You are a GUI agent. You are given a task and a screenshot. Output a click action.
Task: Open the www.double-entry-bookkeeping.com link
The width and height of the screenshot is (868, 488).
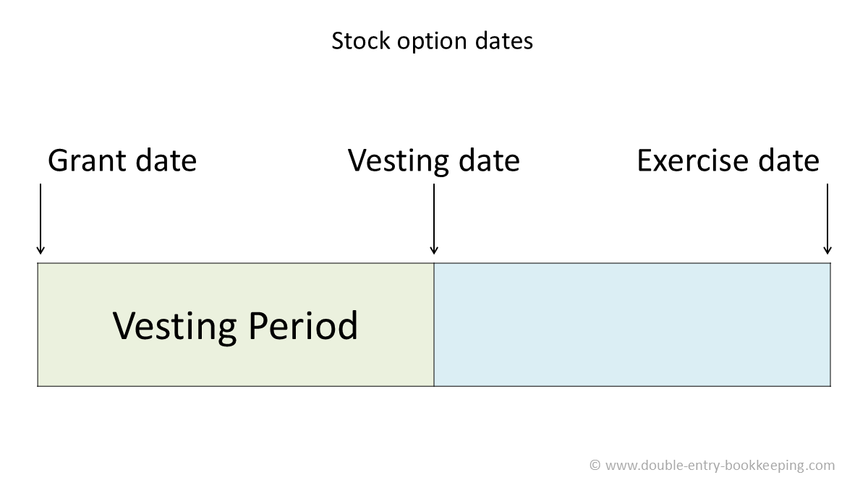(720, 466)
